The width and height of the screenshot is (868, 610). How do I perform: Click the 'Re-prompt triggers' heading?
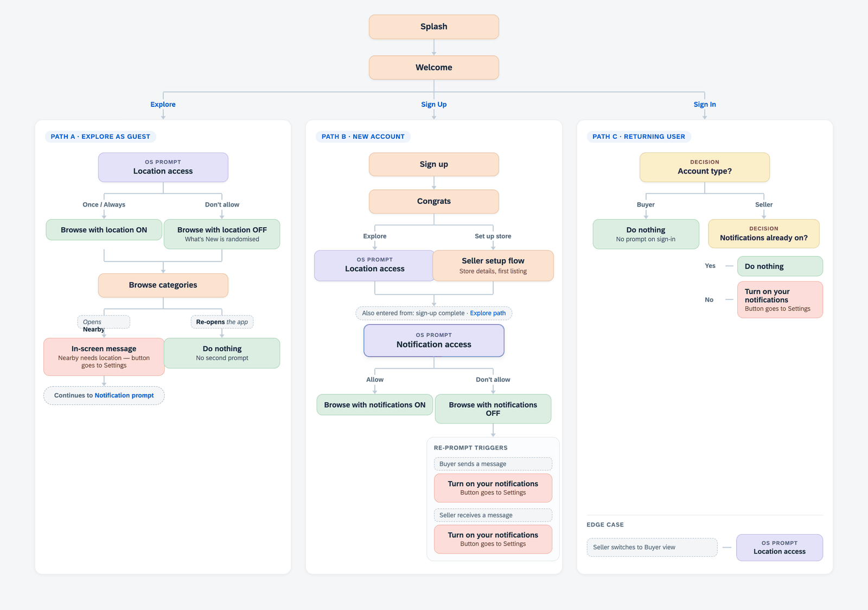[470, 448]
